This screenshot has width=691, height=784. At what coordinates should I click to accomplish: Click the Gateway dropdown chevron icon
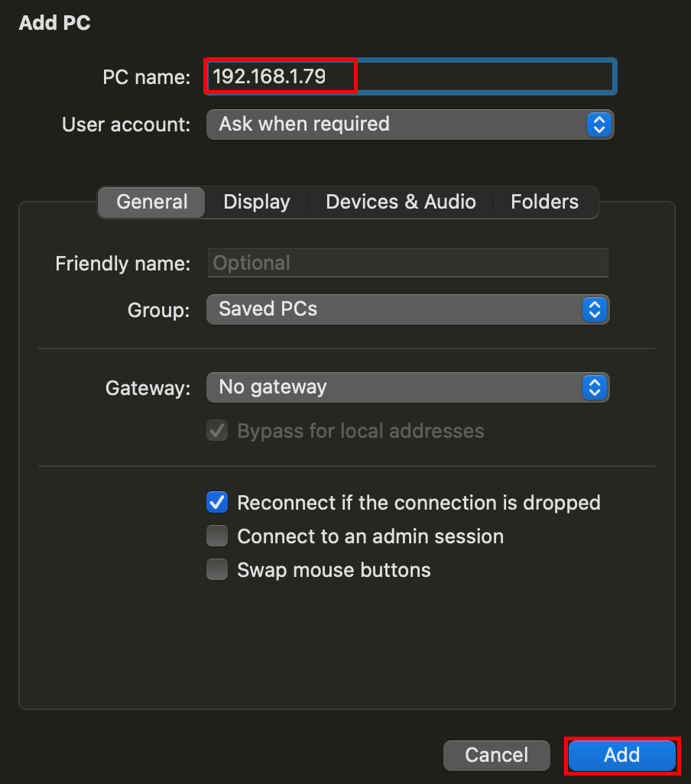pos(595,387)
